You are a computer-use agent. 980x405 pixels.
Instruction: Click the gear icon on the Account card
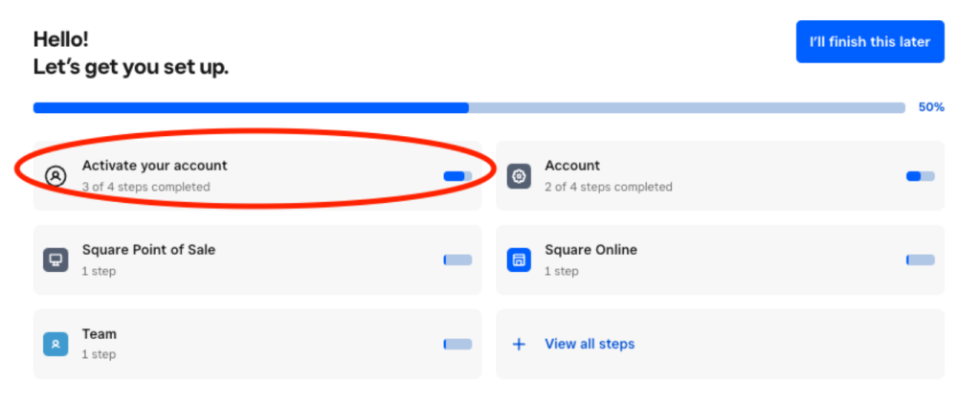pyautogui.click(x=519, y=175)
